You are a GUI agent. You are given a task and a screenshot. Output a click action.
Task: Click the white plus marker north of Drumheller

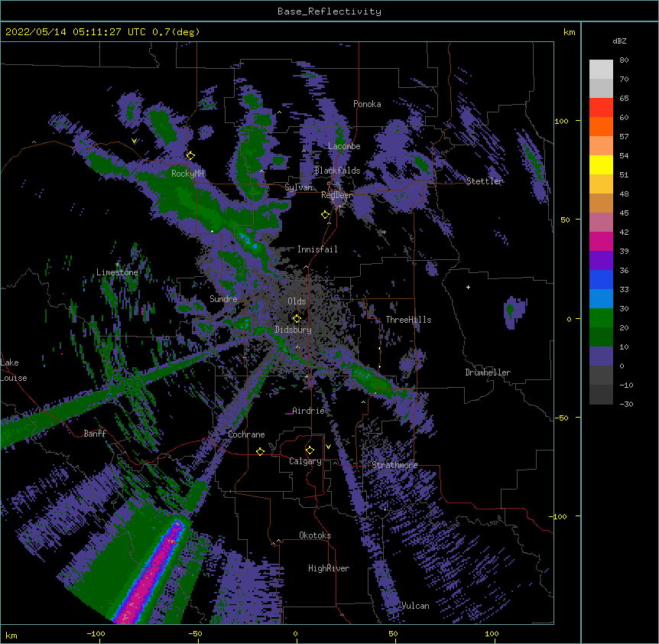point(468,287)
